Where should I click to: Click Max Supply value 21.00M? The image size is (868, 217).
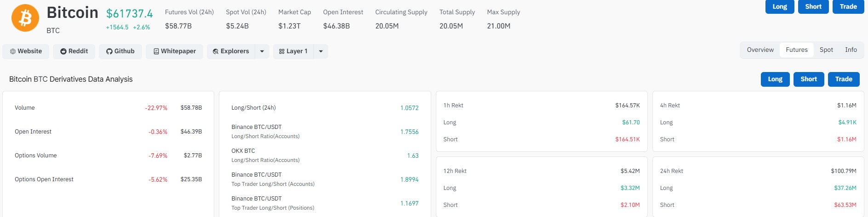[x=499, y=26]
